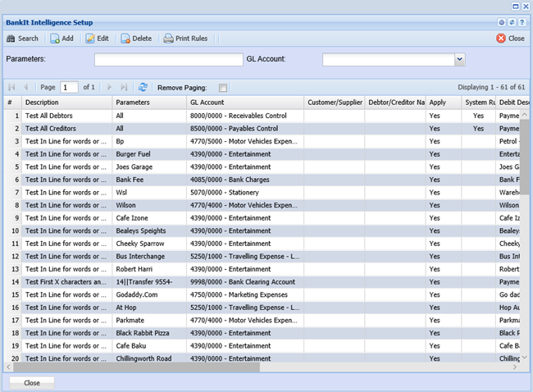This screenshot has width=533, height=392.
Task: Refresh the grid with paging refresh icon
Action: pyautogui.click(x=143, y=87)
